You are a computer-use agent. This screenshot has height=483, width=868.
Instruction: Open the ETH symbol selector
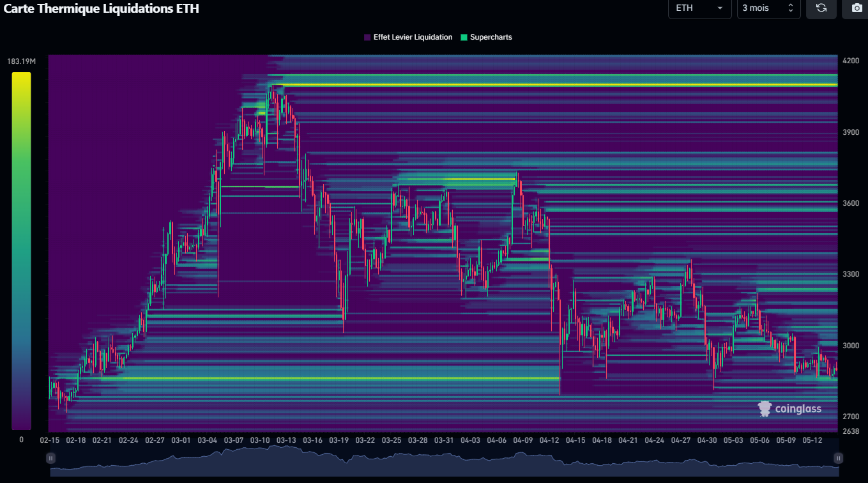(x=699, y=8)
